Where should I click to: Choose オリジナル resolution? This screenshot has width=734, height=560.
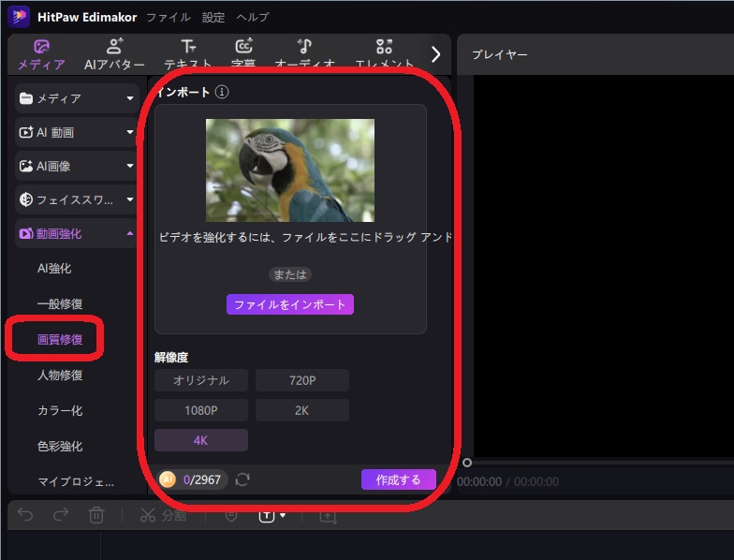point(201,380)
